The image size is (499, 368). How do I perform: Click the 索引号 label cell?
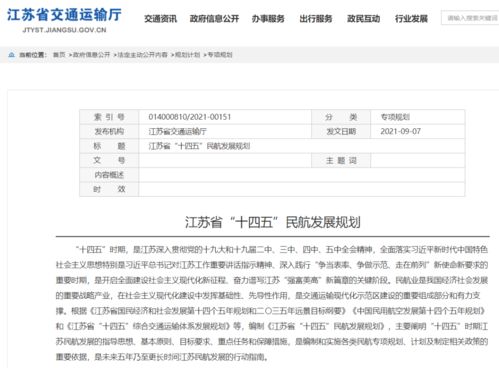(x=109, y=117)
